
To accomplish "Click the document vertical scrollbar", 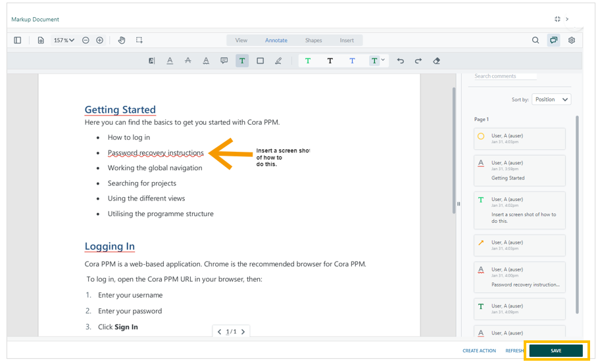I will tap(454, 150).
